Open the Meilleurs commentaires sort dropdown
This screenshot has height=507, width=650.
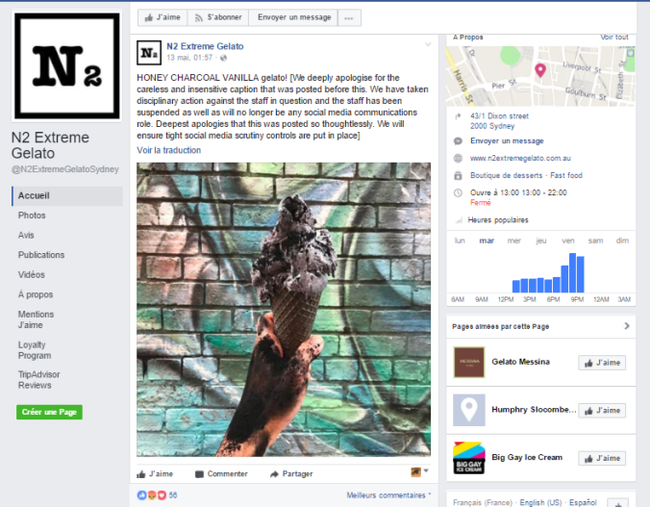pos(388,495)
